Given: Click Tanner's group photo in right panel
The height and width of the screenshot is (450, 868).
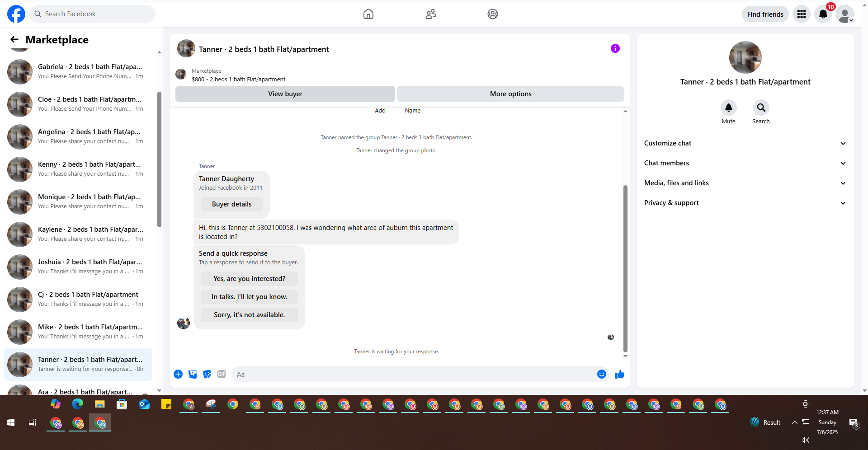Looking at the screenshot, I should (745, 57).
